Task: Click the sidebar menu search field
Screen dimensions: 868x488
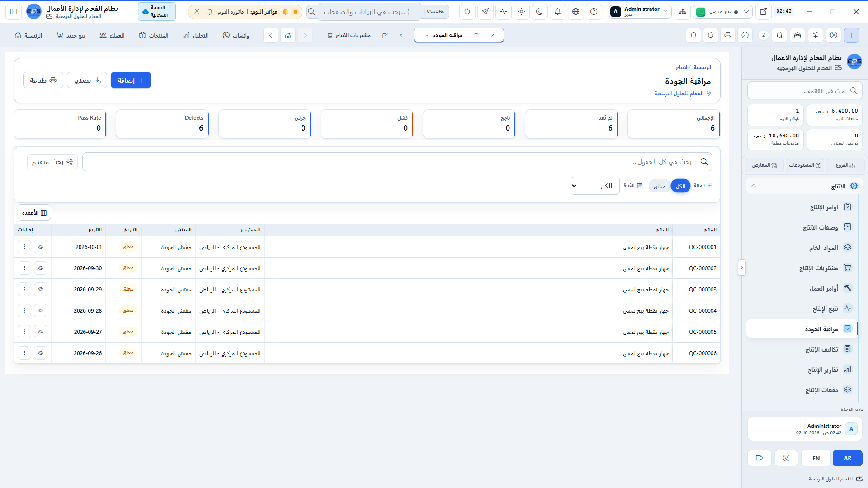Action: point(805,91)
